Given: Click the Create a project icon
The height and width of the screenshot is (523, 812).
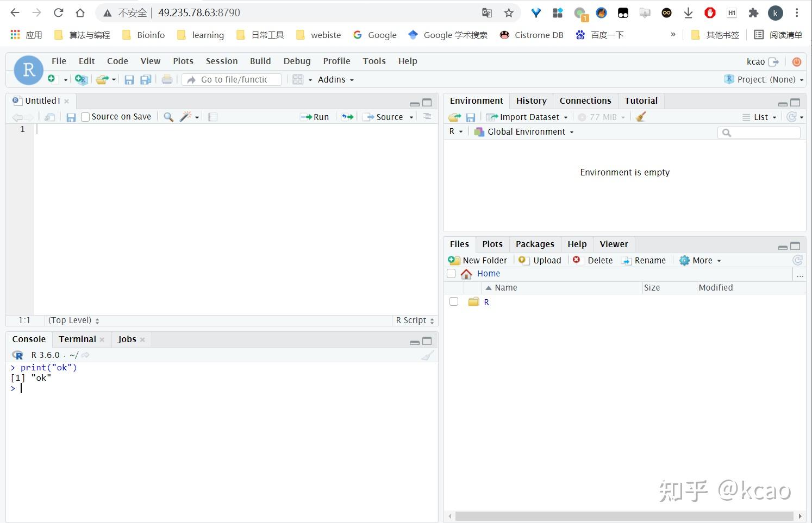Looking at the screenshot, I should (81, 79).
